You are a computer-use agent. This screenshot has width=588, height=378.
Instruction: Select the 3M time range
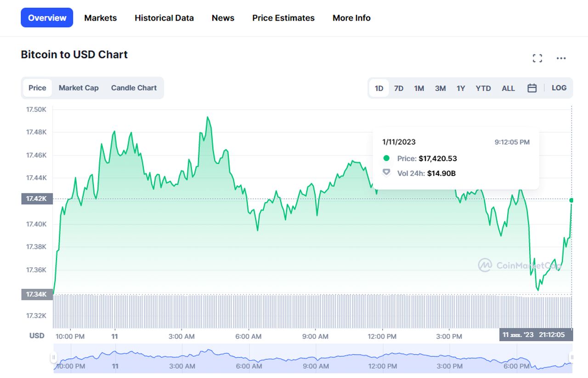coord(441,88)
